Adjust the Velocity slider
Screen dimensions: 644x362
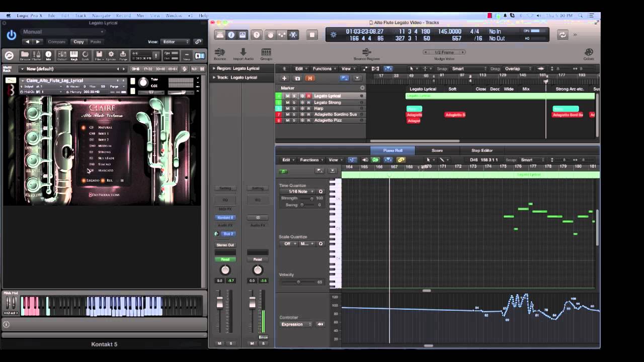(298, 282)
